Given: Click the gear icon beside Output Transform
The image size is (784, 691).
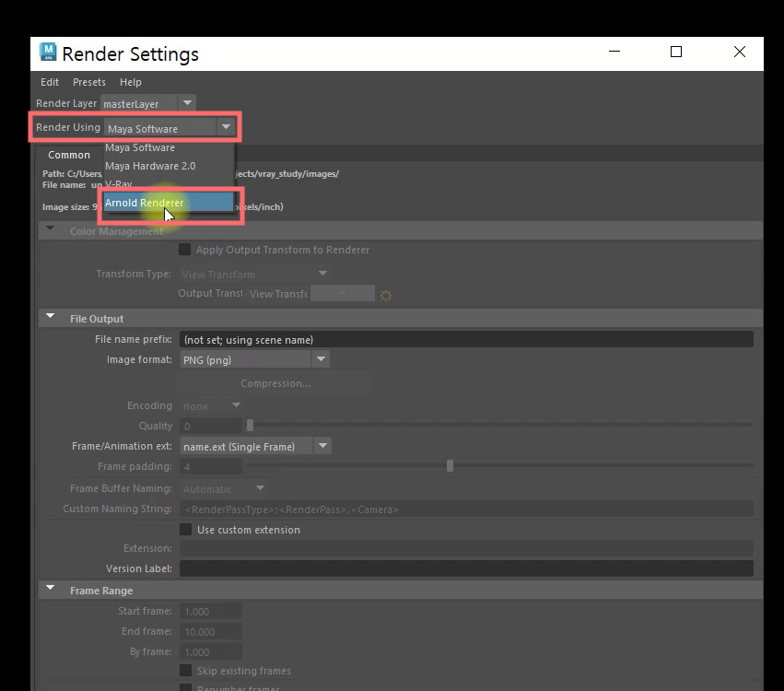Looking at the screenshot, I should [x=385, y=296].
